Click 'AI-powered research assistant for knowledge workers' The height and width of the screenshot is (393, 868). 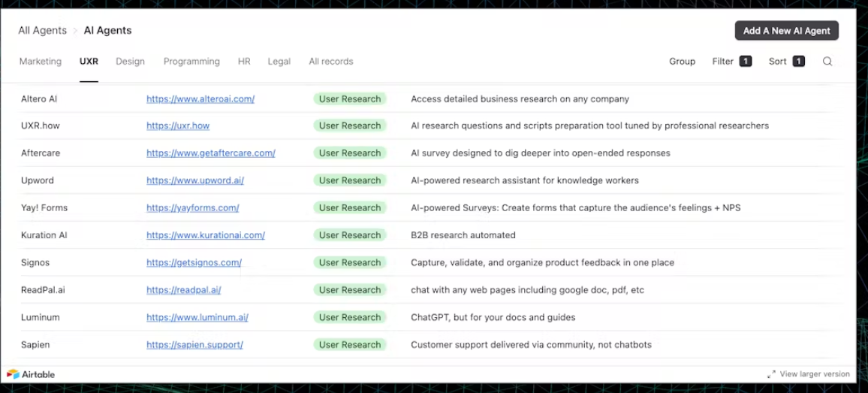525,180
